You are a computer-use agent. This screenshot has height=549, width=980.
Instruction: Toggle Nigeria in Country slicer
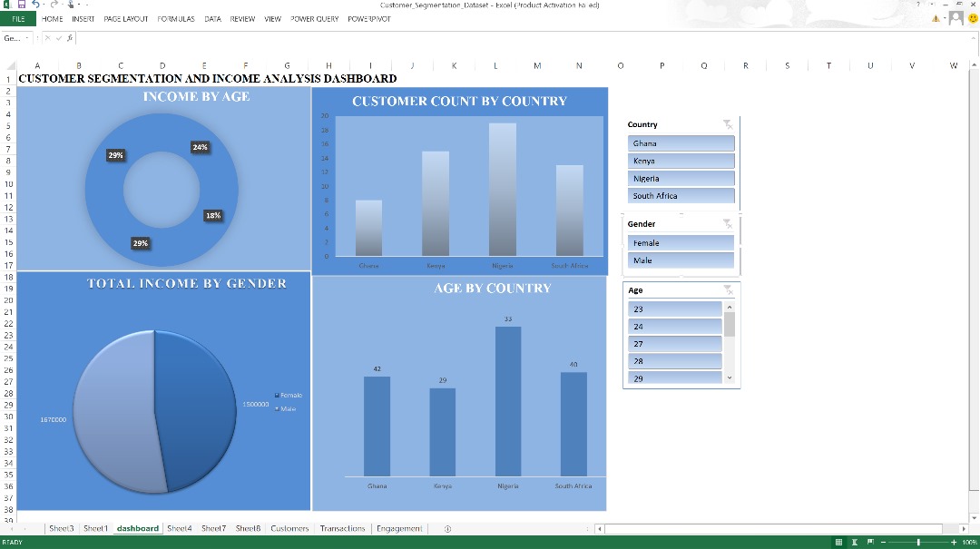(681, 178)
